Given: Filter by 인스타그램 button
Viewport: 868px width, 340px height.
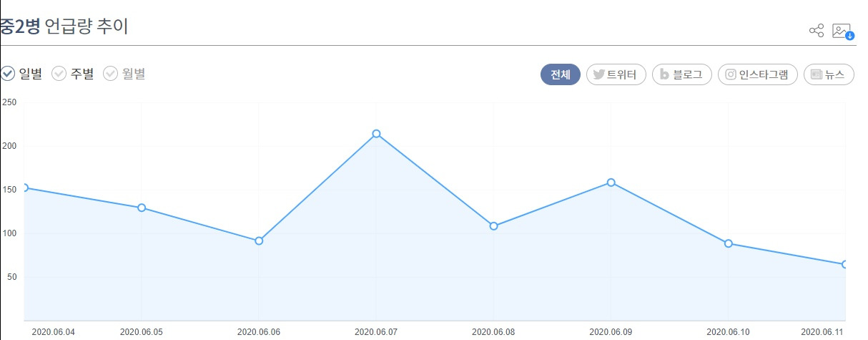Looking at the screenshot, I should click(758, 74).
